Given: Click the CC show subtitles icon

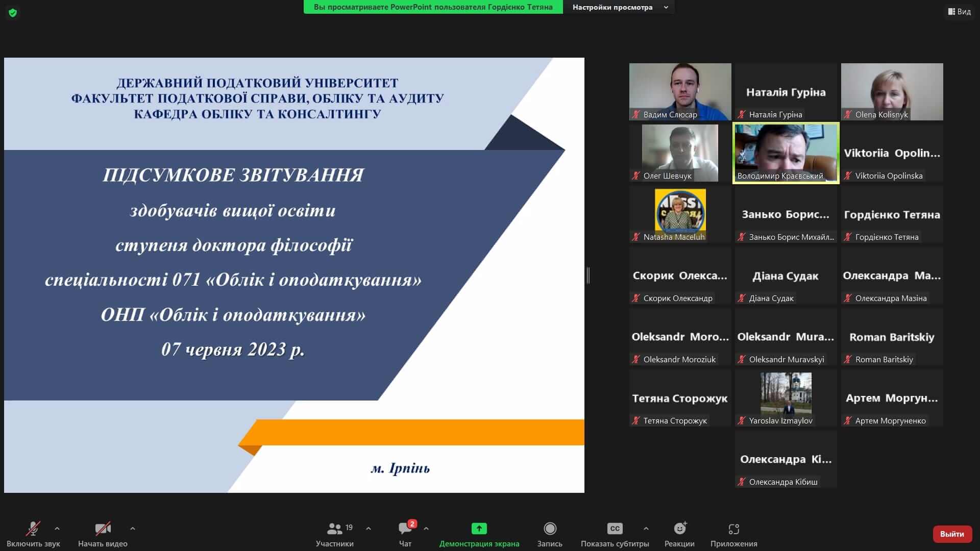Looking at the screenshot, I should (615, 529).
